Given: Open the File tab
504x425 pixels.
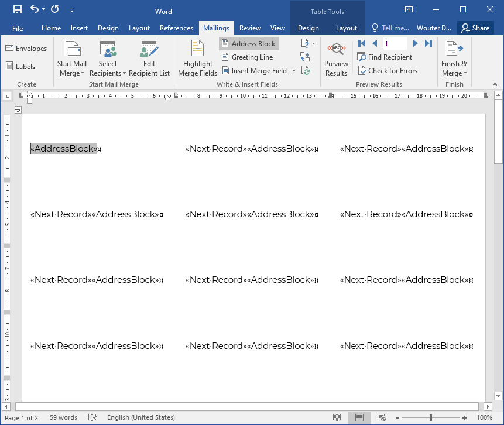Looking at the screenshot, I should tap(18, 28).
